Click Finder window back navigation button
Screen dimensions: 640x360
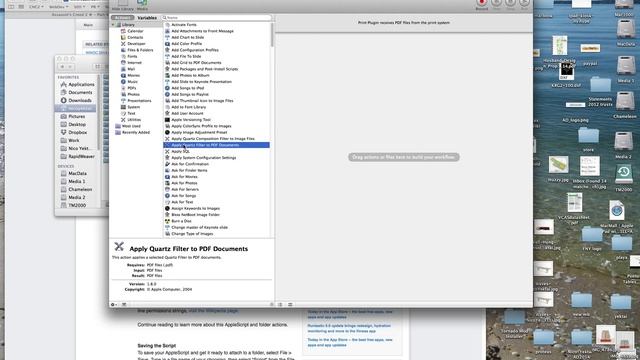coord(62,67)
